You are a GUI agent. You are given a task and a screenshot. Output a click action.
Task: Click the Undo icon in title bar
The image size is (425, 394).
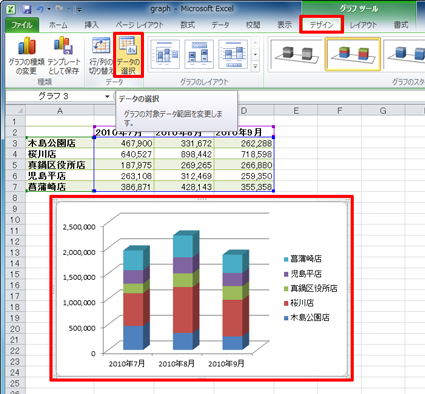click(40, 9)
